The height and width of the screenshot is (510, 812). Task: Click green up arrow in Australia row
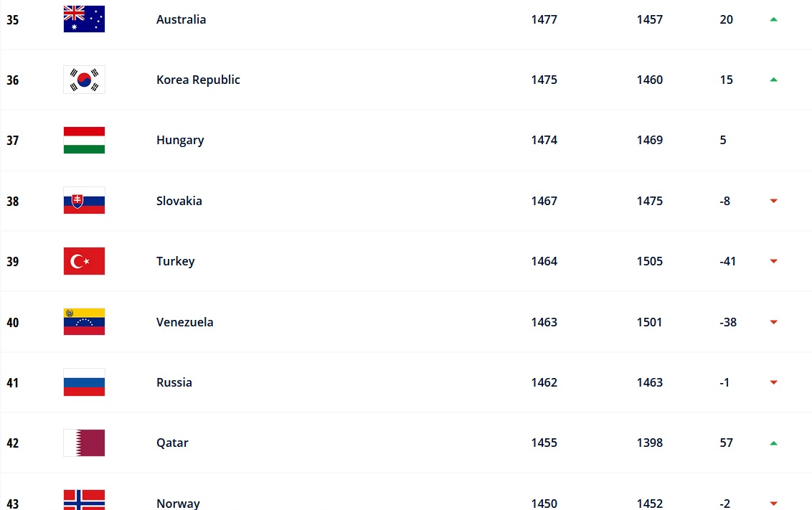[773, 19]
